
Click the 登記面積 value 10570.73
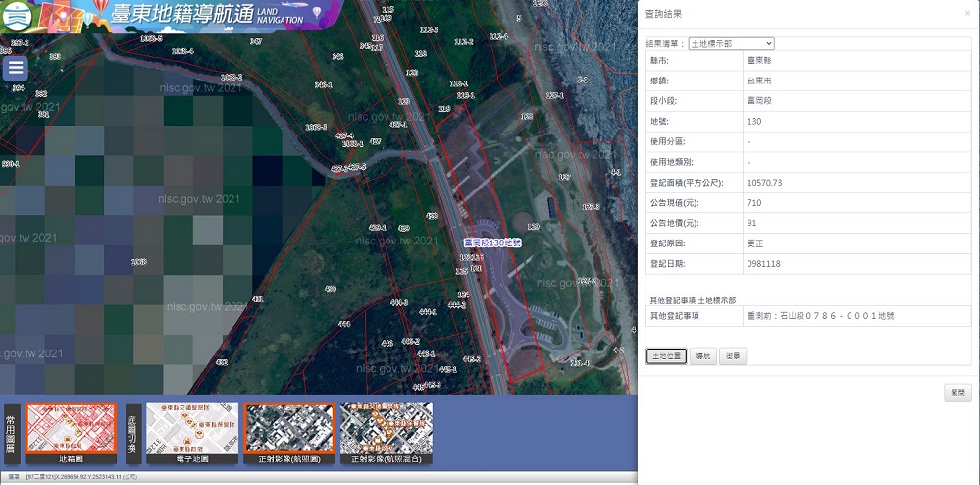pyautogui.click(x=765, y=183)
